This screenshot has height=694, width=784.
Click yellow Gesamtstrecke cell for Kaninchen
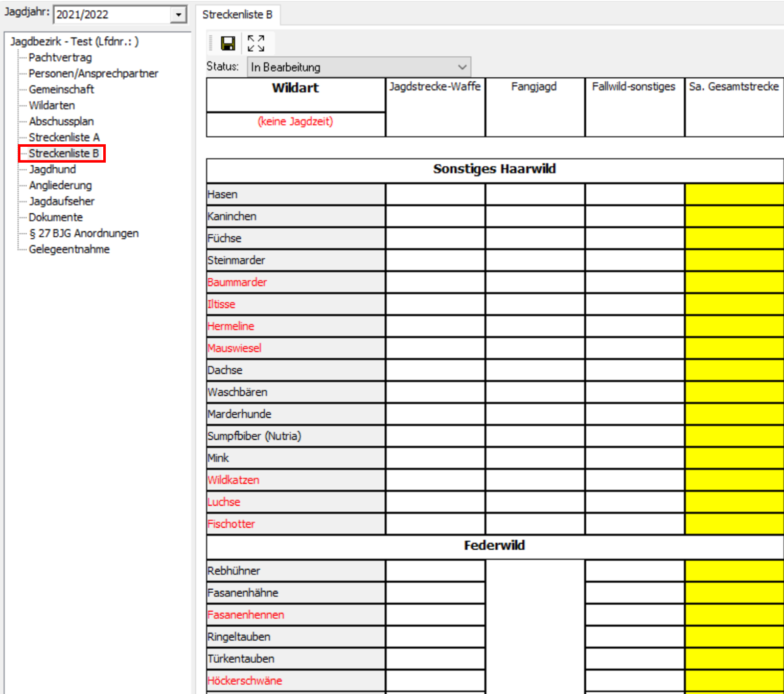[734, 216]
